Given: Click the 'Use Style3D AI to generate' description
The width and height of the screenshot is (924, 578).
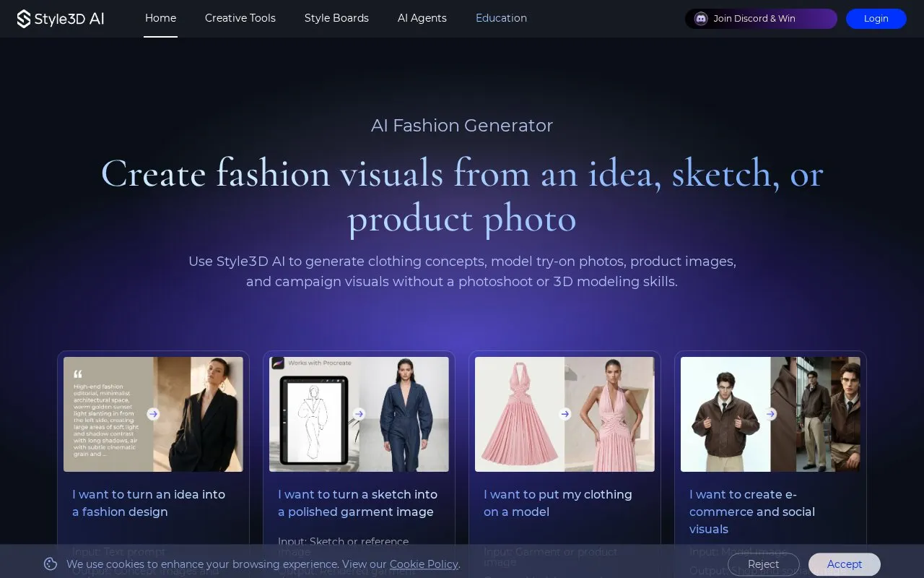Looking at the screenshot, I should pyautogui.click(x=462, y=272).
